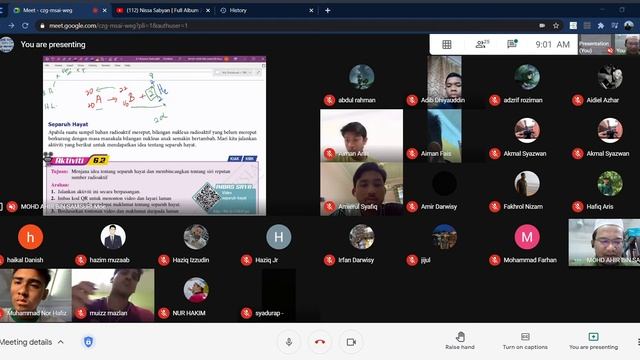The height and width of the screenshot is (360, 640).
Task: Click the address bar URL
Action: [118, 25]
